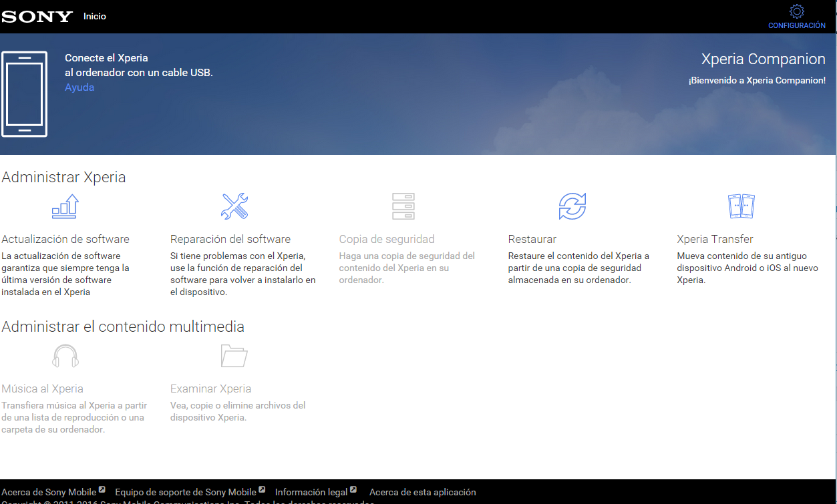Screen dimensions: 837x504
Task: Click the Música al Xperia headphones icon
Action: point(65,356)
